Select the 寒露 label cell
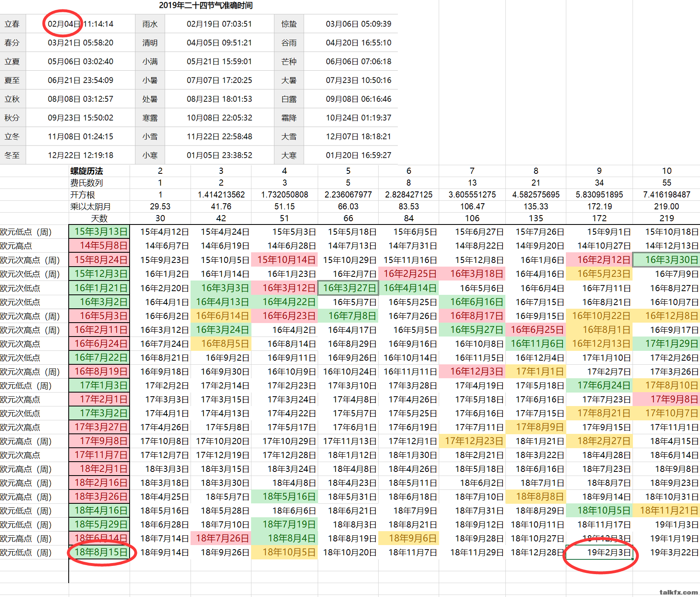Screen dimensions: 700x597 pos(150,118)
